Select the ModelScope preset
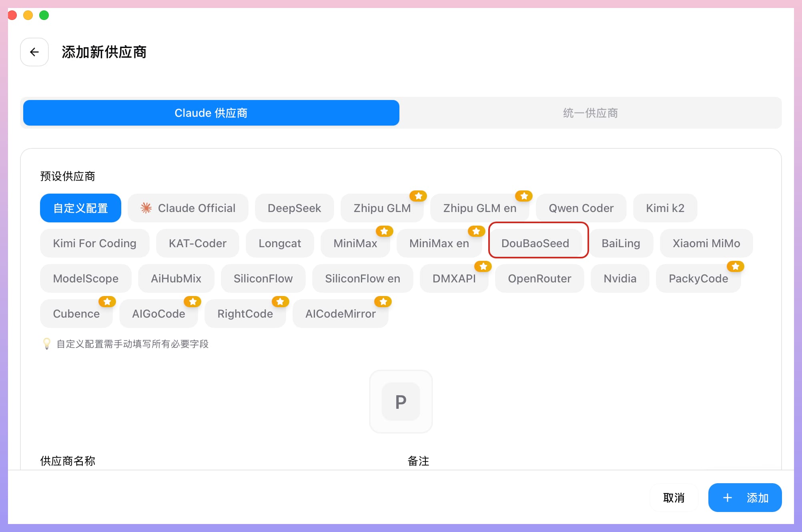The image size is (802, 532). [x=86, y=278]
